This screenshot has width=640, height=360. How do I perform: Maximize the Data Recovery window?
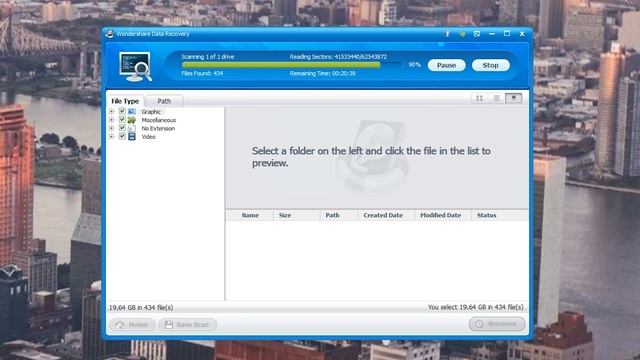(507, 33)
